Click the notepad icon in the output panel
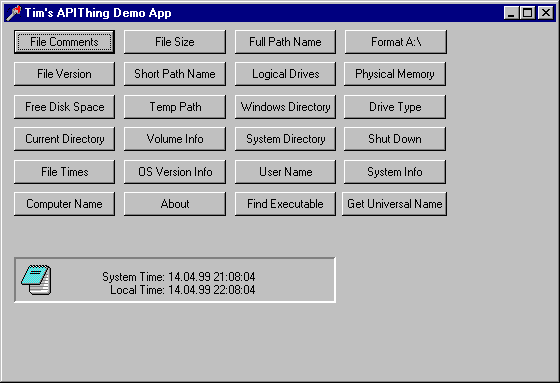This screenshot has width=560, height=383. click(36, 280)
